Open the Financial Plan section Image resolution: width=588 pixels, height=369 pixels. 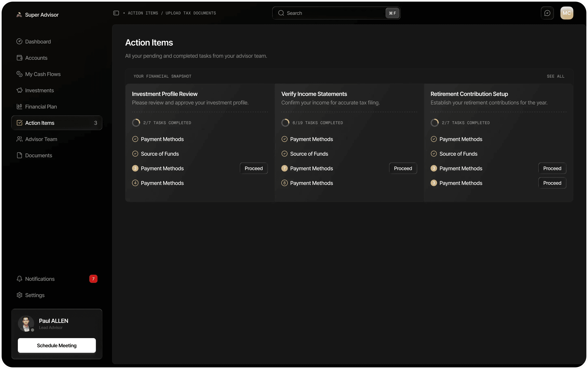[57, 107]
